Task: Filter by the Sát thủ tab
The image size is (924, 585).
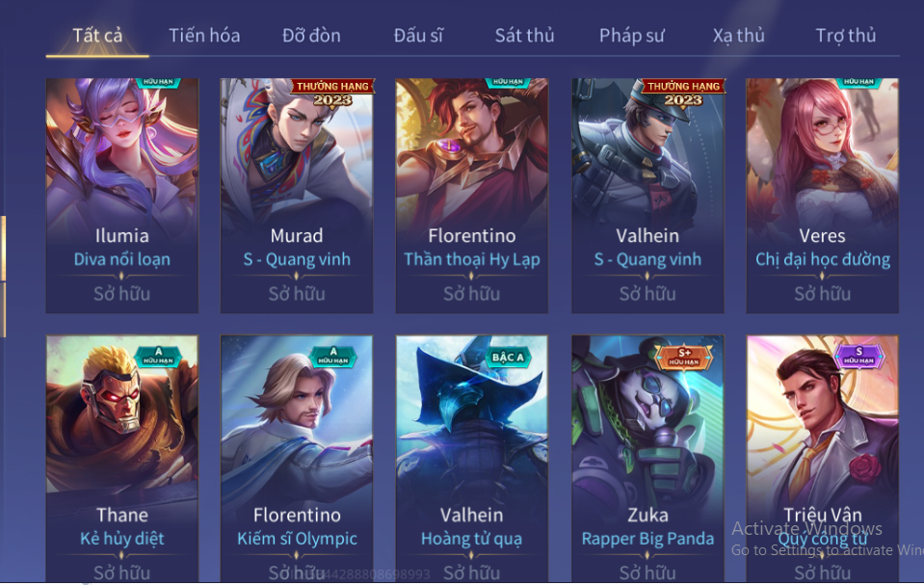Action: 524,36
